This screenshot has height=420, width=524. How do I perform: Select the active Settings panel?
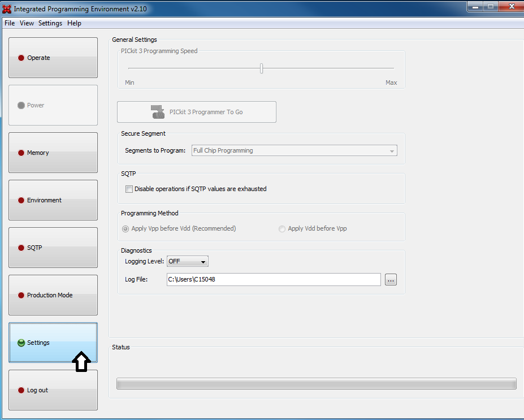53,343
